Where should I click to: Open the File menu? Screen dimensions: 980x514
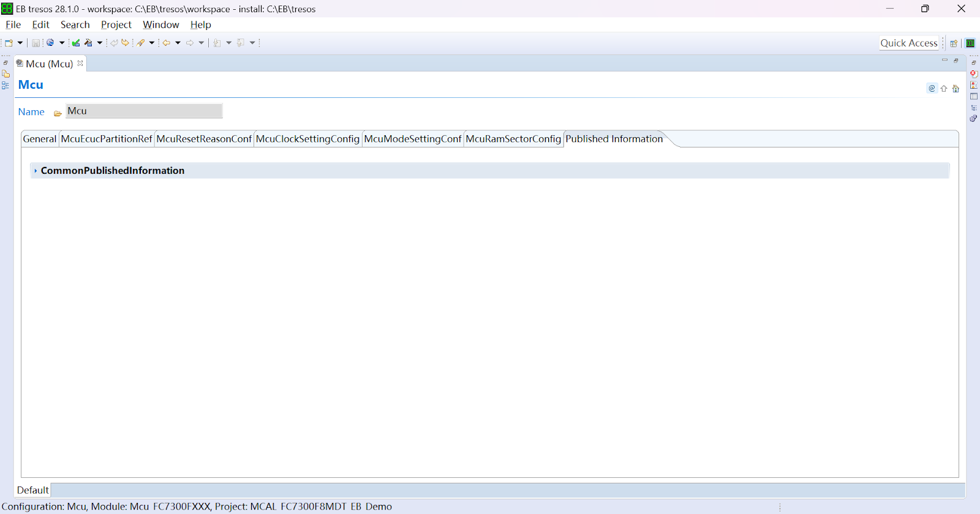click(13, 24)
